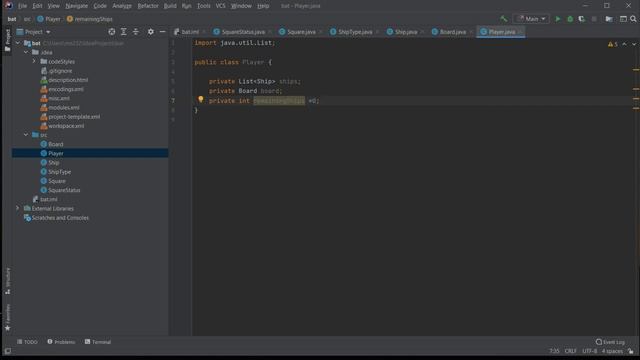
Task: Open the Structure side tool window
Action: coord(7,281)
